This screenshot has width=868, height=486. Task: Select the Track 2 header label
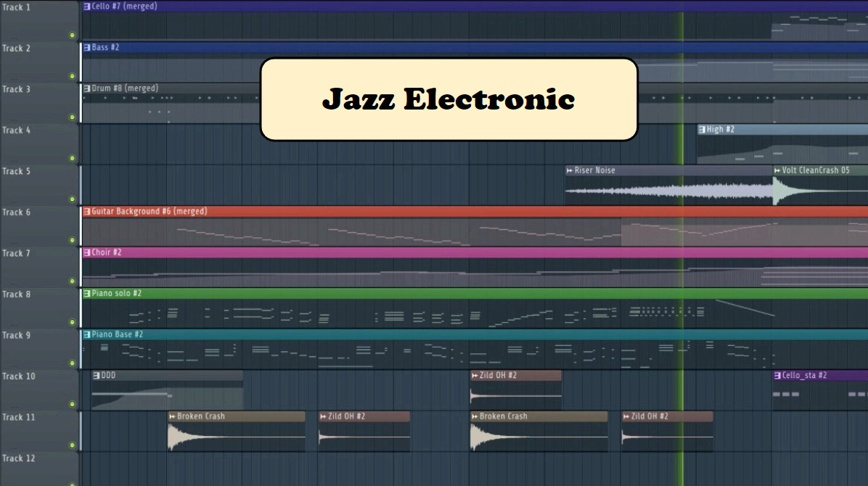point(16,48)
